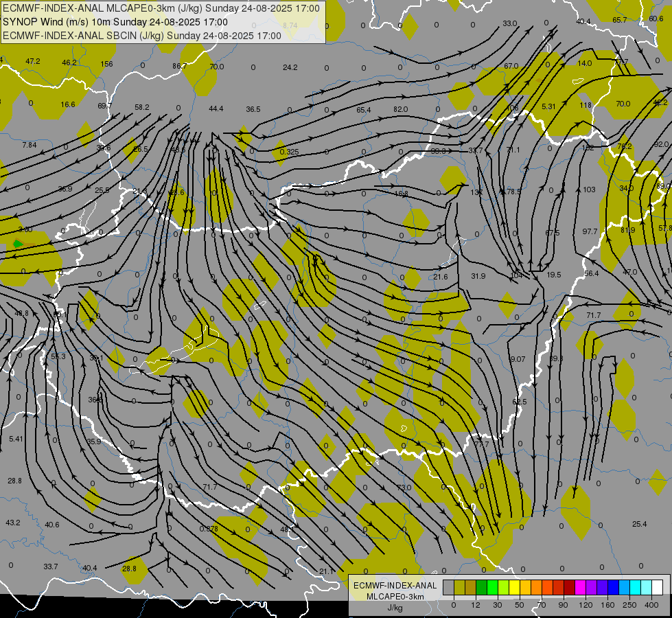Click the '58.2' data value
The width and height of the screenshot is (672, 618).
[x=142, y=107]
